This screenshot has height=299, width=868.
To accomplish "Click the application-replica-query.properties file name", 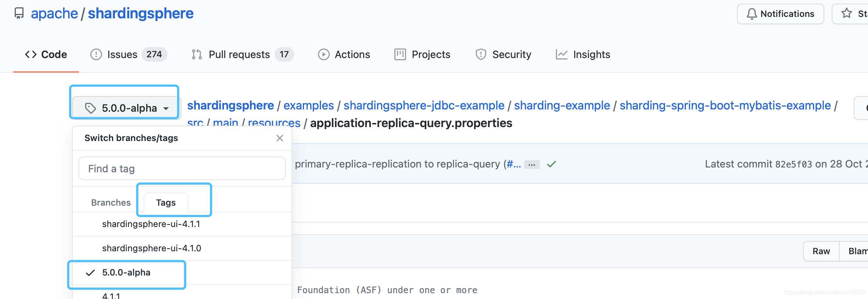I will 411,123.
